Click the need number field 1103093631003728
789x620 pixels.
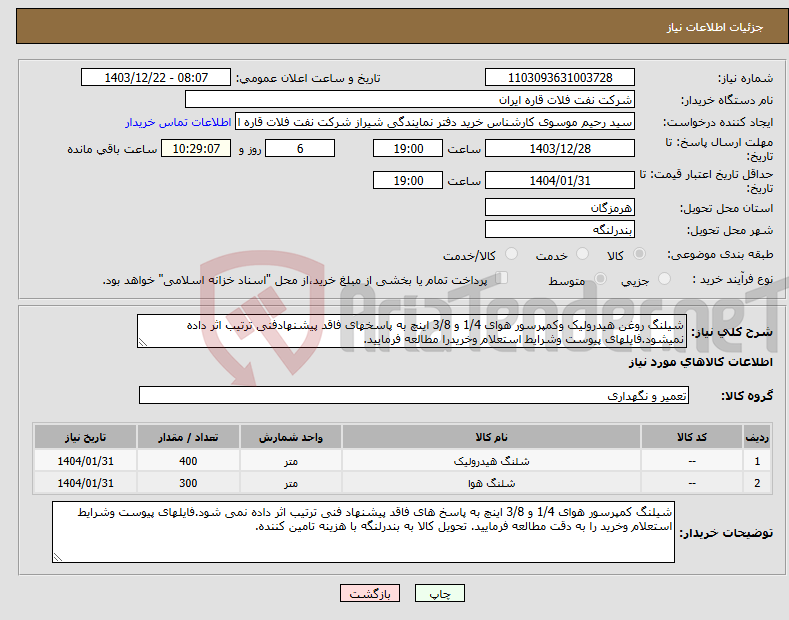[x=560, y=78]
